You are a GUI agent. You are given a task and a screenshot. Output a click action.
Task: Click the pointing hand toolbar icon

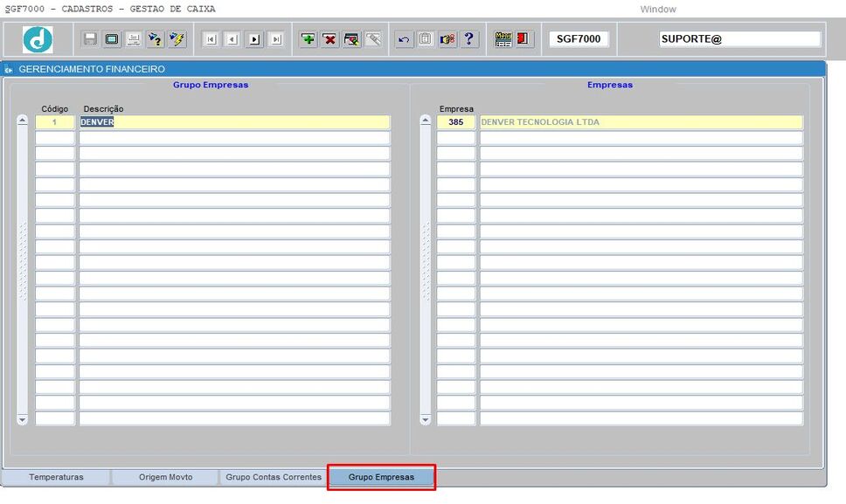[447, 38]
